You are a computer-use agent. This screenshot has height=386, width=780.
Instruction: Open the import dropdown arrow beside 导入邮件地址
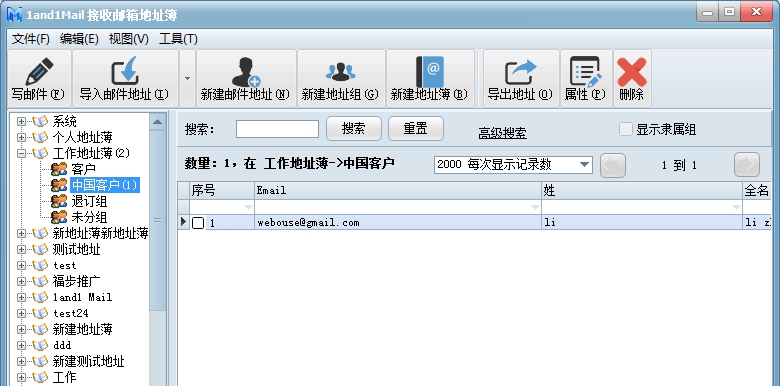188,78
